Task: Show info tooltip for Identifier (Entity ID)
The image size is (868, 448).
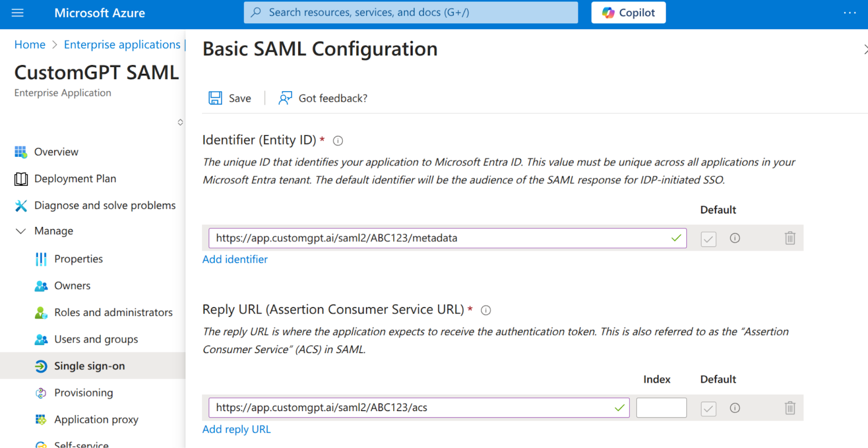Action: (x=338, y=141)
